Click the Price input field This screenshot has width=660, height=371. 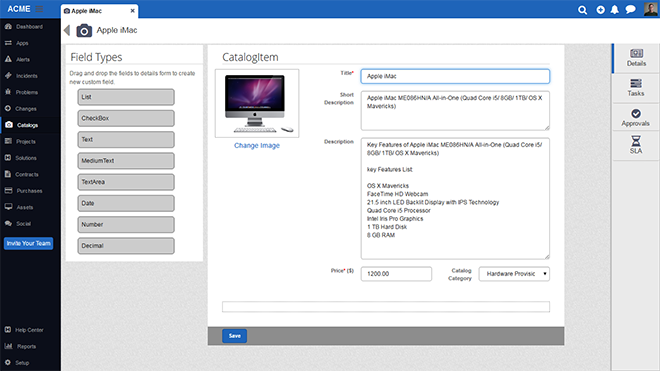click(x=396, y=274)
